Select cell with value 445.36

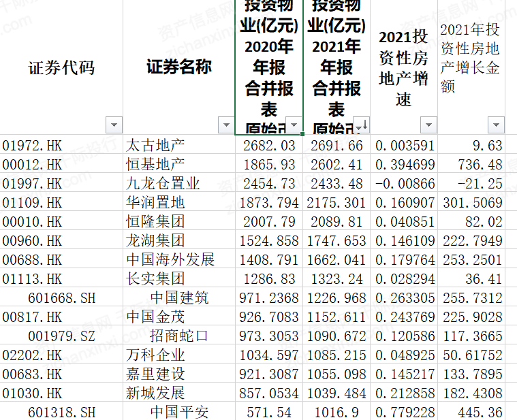(471, 411)
